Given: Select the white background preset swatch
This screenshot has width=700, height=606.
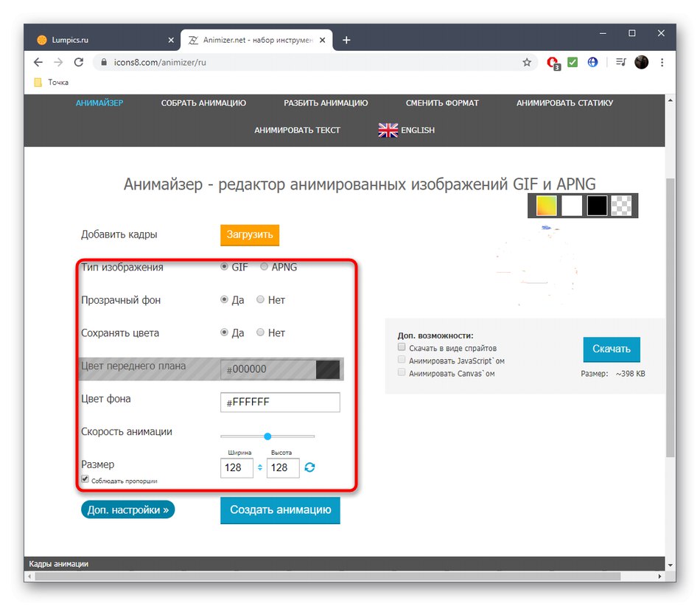Looking at the screenshot, I should 570,206.
